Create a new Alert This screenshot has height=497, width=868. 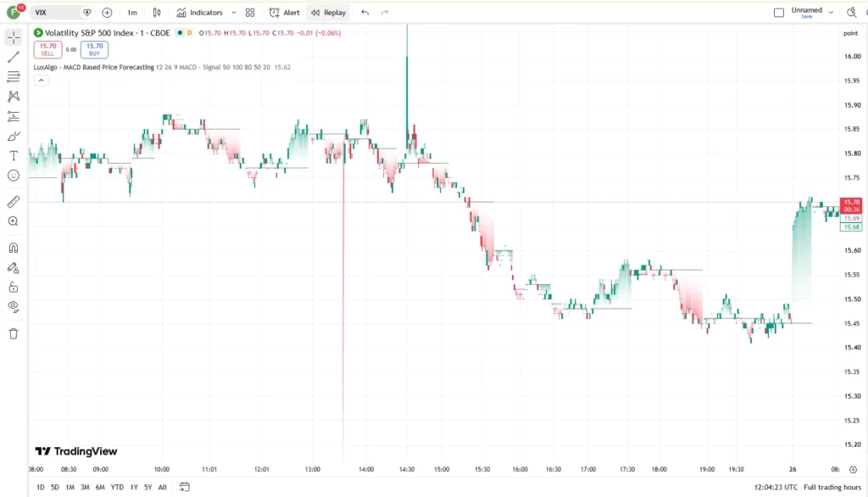285,12
